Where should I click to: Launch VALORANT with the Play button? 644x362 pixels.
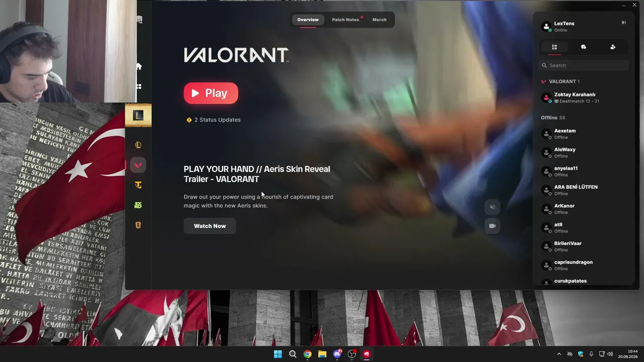pos(211,93)
